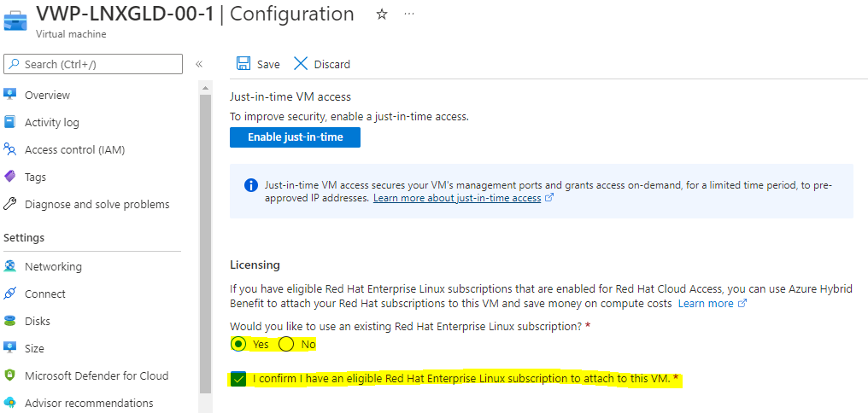Open the Licensing Learn more link
868x413 pixels.
click(706, 303)
